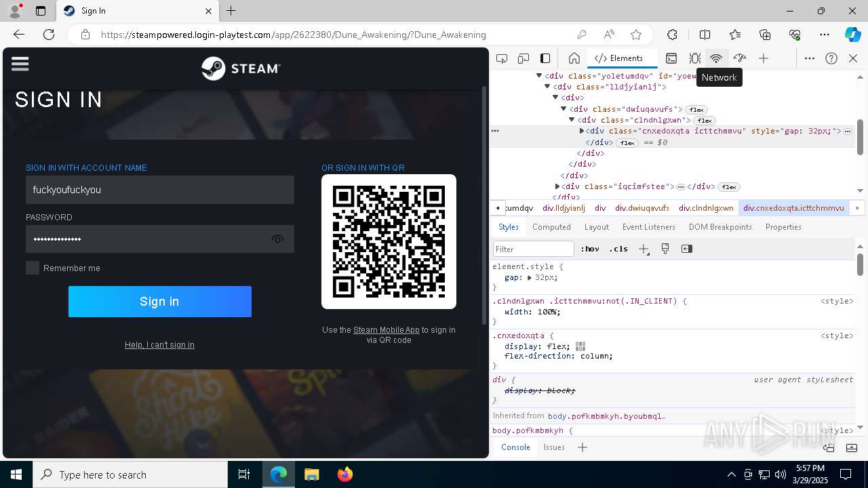Expand the div class iqcimfstee node
Image resolution: width=868 pixels, height=488 pixels.
click(557, 186)
